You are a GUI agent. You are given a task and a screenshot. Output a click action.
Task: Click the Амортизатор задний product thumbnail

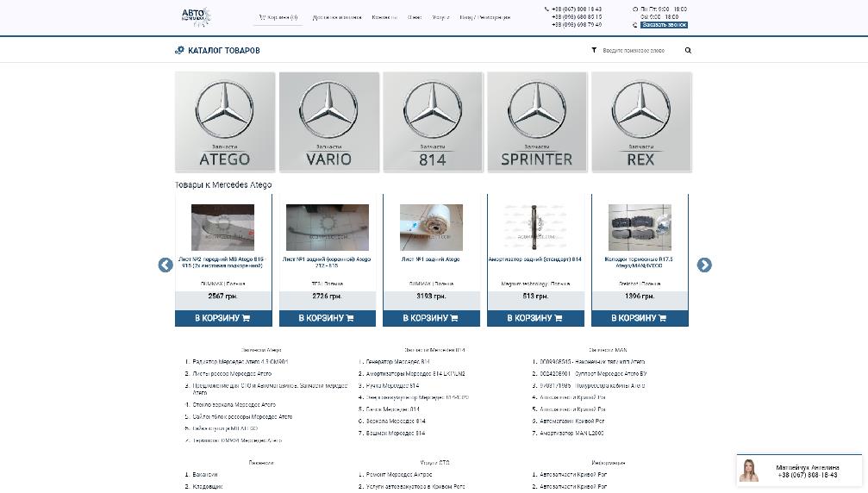(x=535, y=228)
